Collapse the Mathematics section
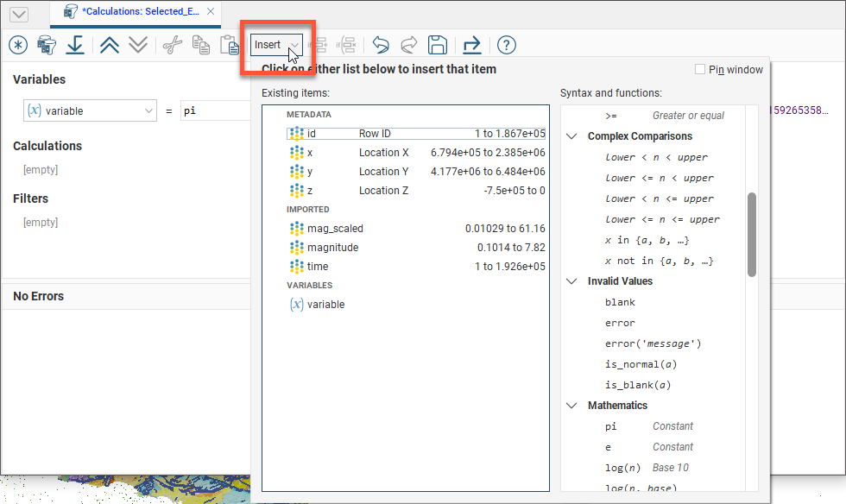The height and width of the screenshot is (504, 846). [571, 406]
